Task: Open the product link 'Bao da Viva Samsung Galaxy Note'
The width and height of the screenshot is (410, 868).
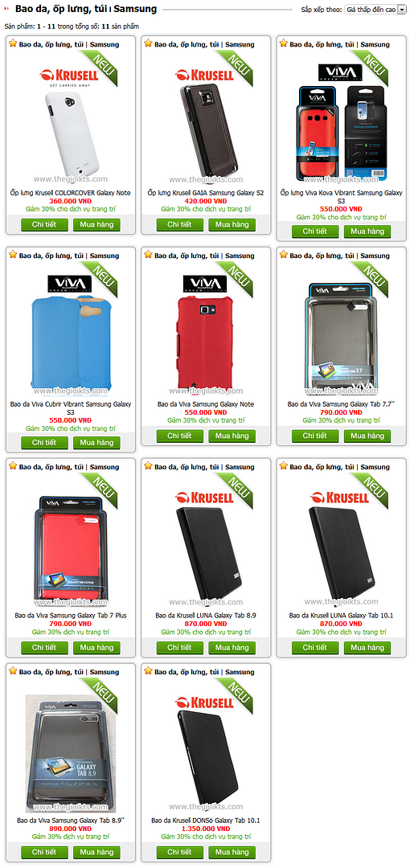Action: click(206, 404)
